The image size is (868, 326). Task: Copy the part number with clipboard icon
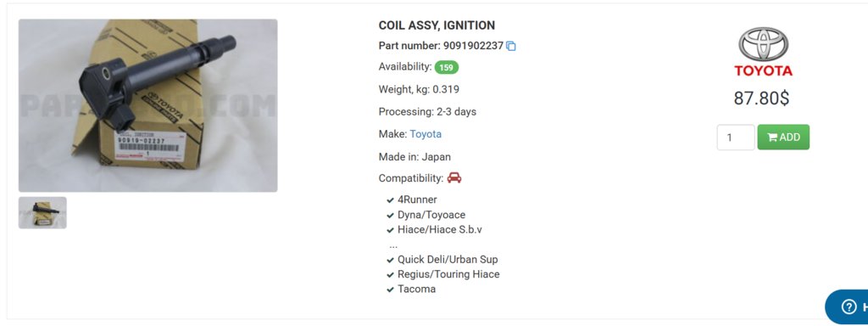[x=511, y=46]
